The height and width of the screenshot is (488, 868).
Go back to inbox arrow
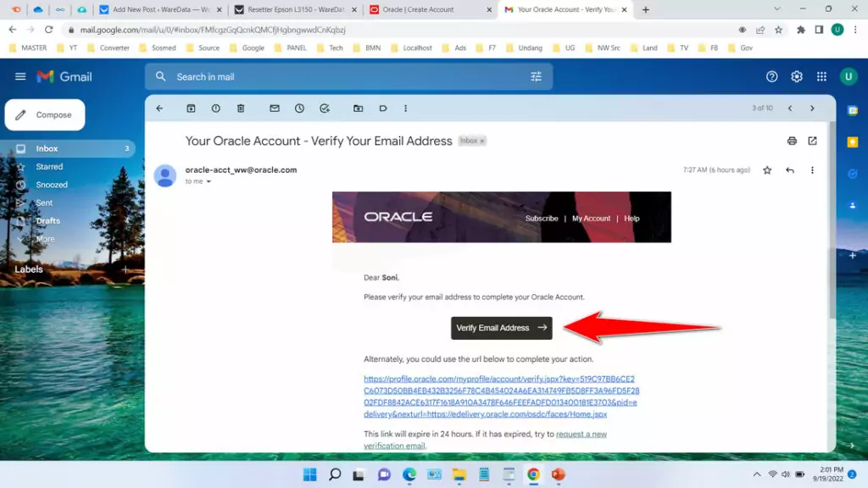point(159,108)
